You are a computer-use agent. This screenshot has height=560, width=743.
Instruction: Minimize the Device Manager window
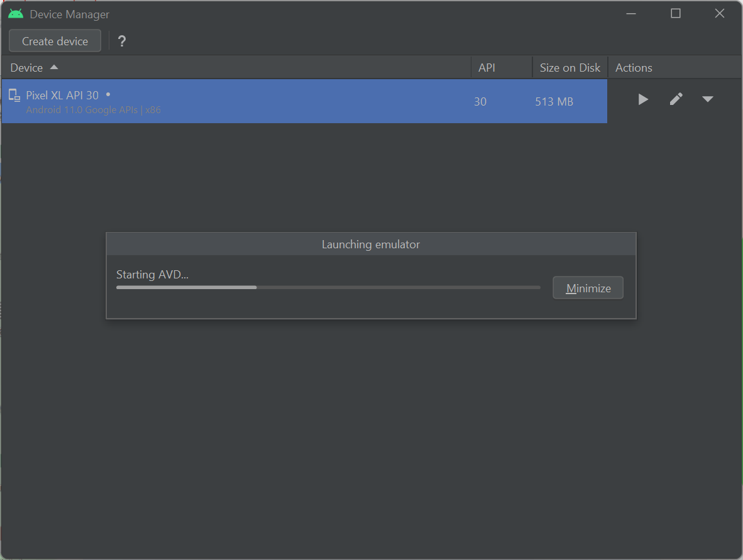click(631, 14)
